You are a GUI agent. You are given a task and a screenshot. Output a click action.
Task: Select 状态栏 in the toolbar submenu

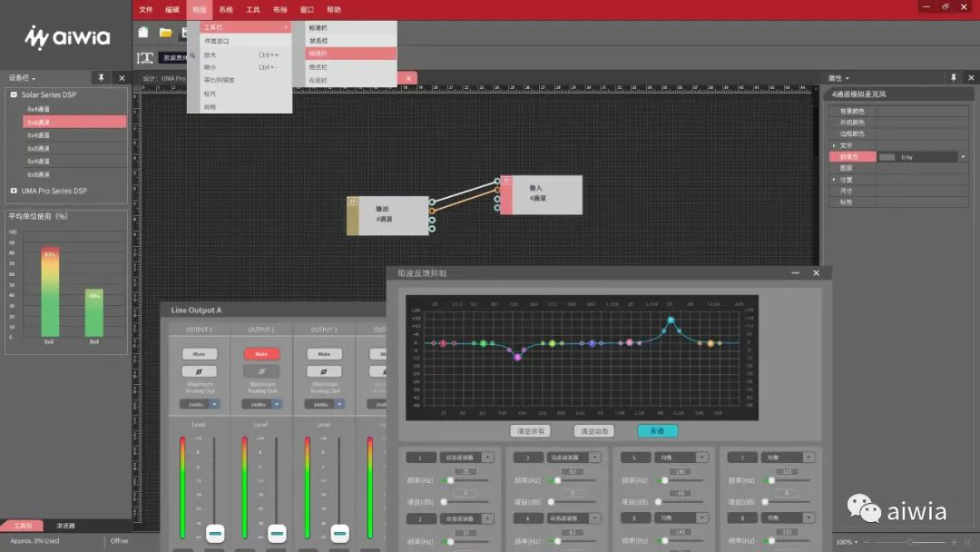tap(318, 40)
